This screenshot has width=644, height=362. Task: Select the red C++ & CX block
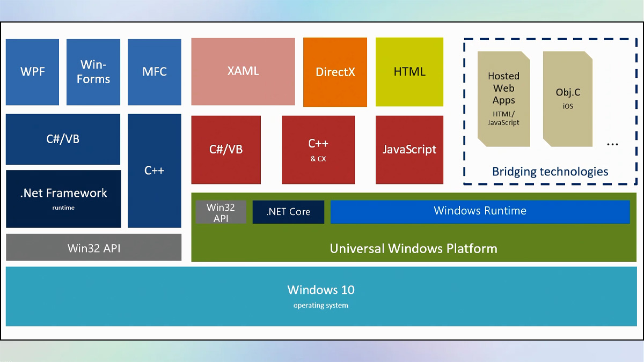click(x=318, y=150)
